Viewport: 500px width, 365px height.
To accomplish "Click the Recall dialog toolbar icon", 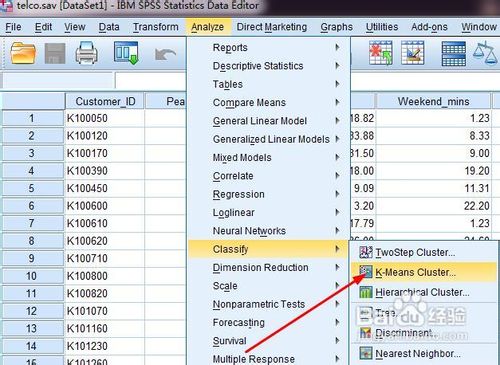I will point(126,53).
